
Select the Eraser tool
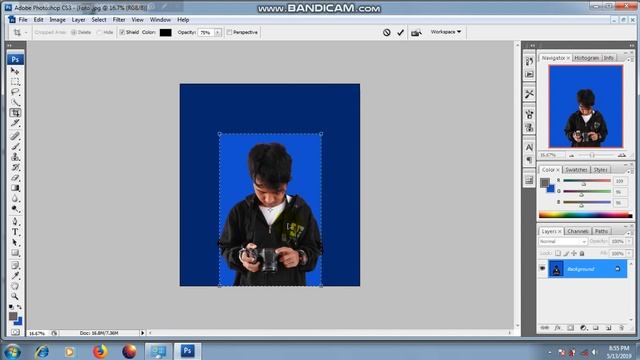(x=15, y=178)
